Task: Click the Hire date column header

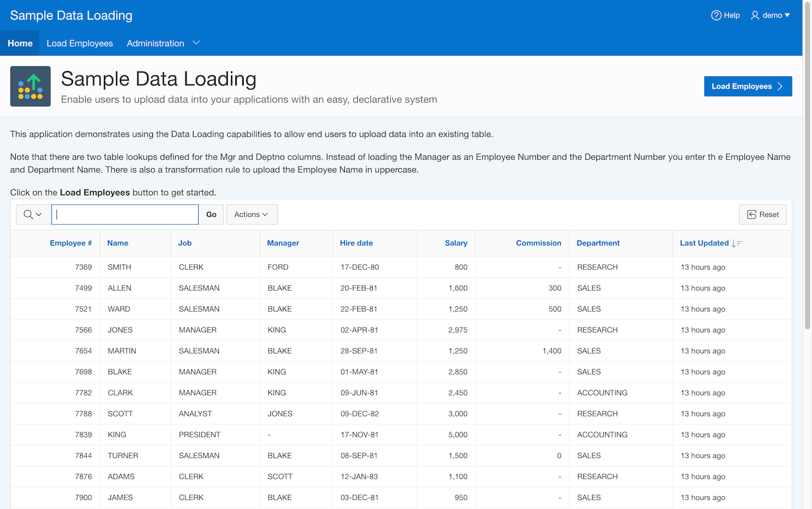Action: click(357, 243)
